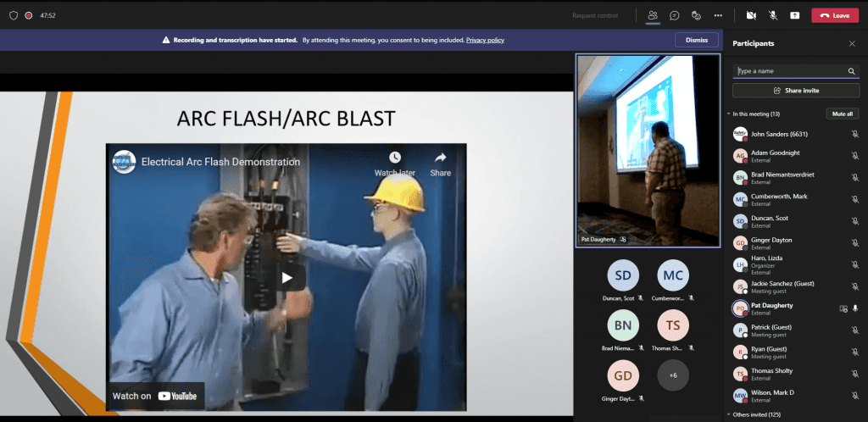Click Cumberworth, Mark's muted mic icon

point(854,199)
